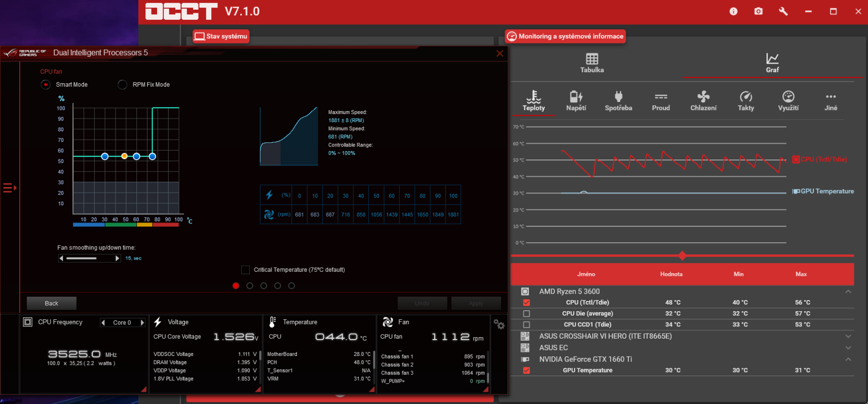Click the OCCT screenshot camera icon
This screenshot has width=868, height=404.
tap(758, 11)
